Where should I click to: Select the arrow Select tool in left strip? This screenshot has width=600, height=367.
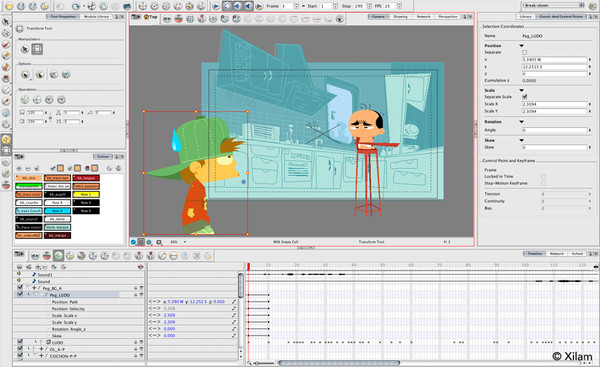[6, 21]
